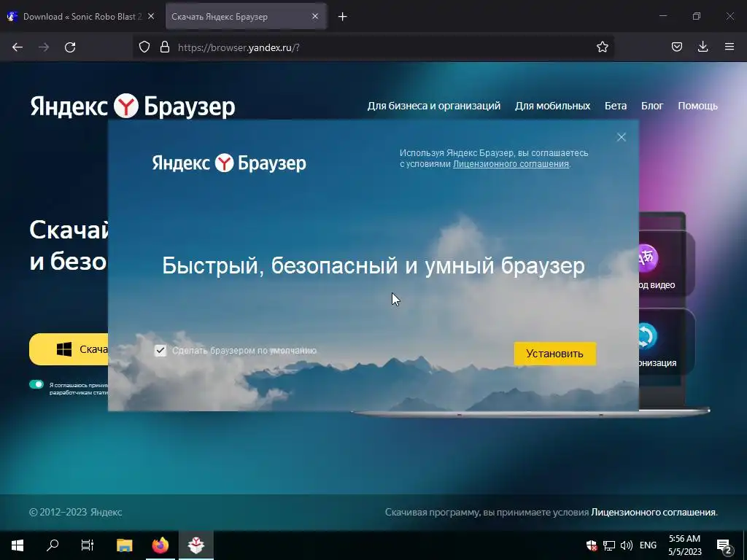Open the Windows Start menu
This screenshot has width=747, height=560.
pos(18,545)
